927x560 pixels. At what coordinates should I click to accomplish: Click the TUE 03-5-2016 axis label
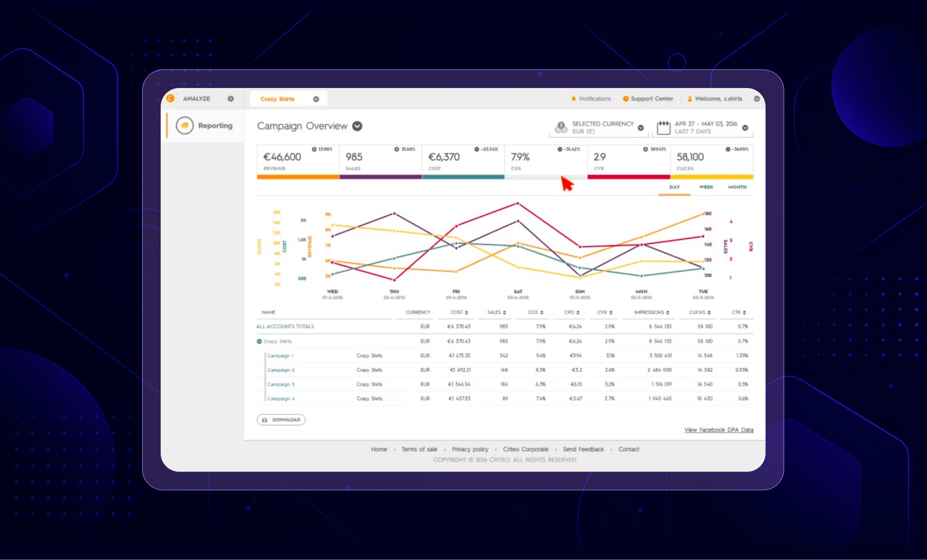click(703, 294)
